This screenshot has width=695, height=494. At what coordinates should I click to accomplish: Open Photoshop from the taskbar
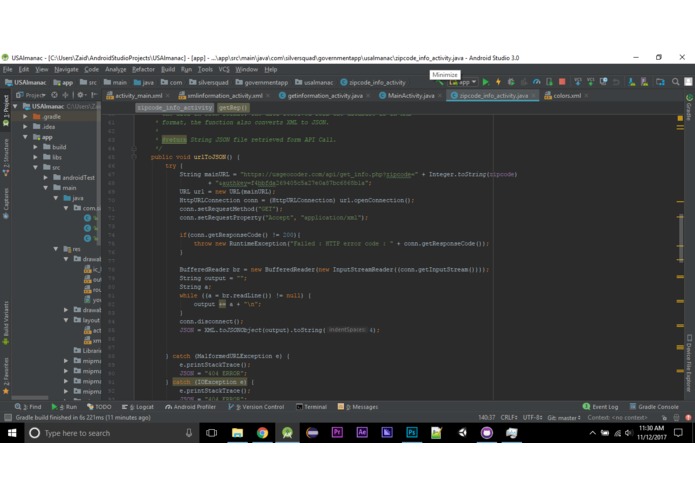pos(412,433)
